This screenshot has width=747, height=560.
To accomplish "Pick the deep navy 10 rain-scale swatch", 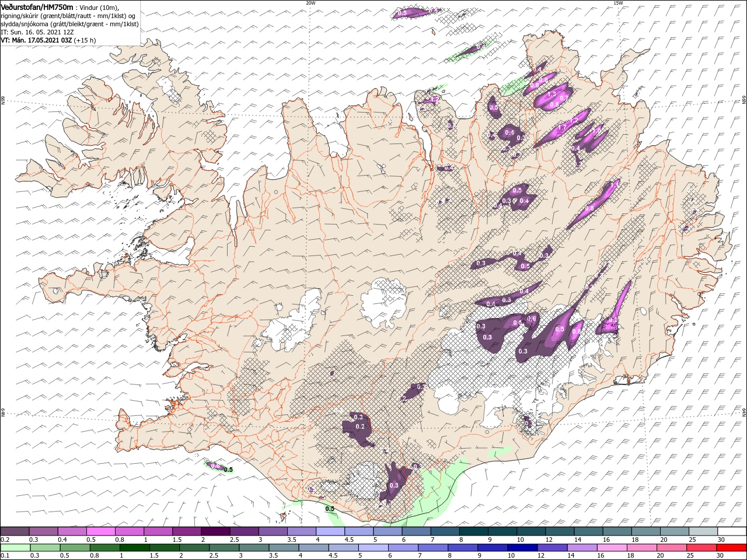I will [x=522, y=548].
